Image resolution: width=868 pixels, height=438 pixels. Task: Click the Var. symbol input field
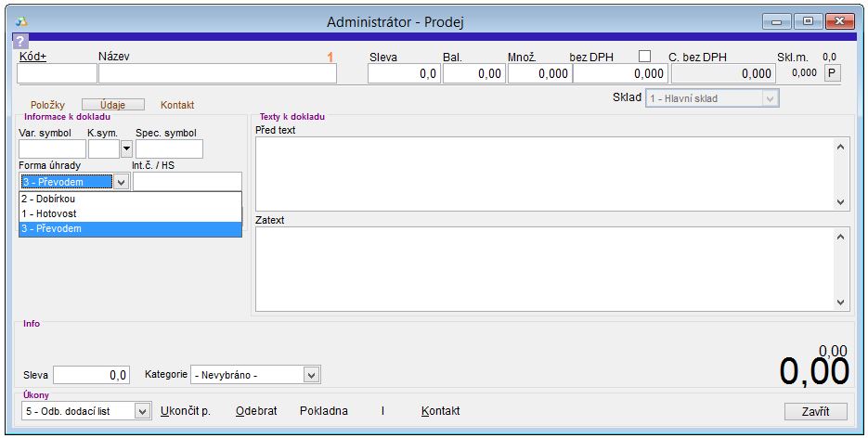52,148
